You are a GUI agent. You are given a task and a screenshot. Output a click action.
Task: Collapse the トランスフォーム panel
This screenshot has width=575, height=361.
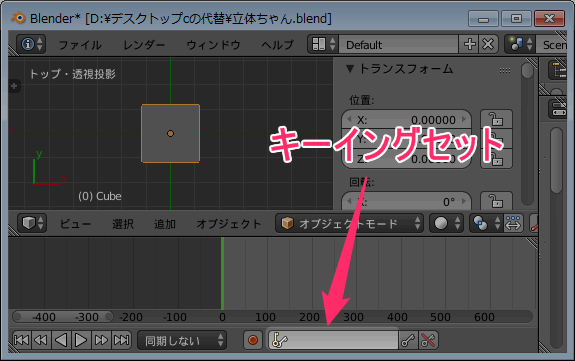tap(350, 69)
